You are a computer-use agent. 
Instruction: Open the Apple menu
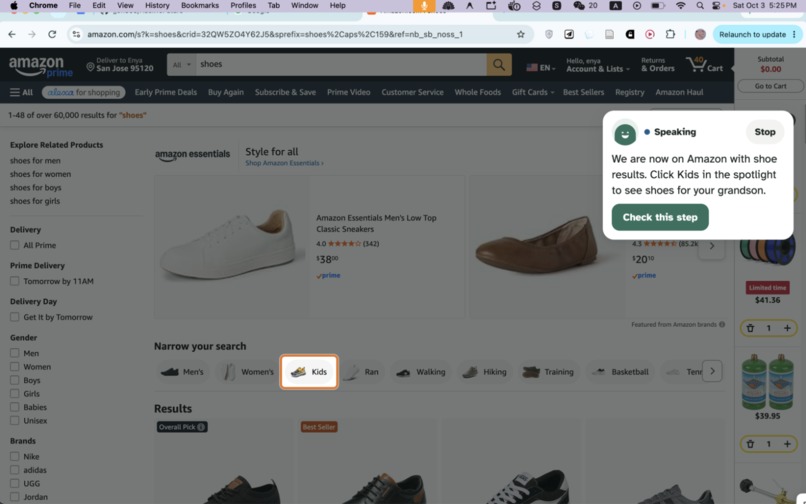14,5
